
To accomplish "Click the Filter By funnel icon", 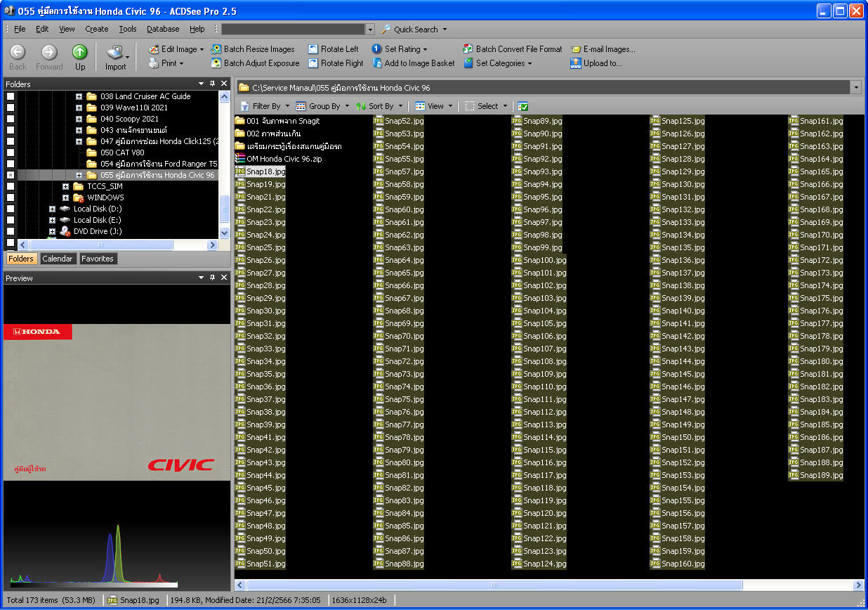I will point(244,106).
